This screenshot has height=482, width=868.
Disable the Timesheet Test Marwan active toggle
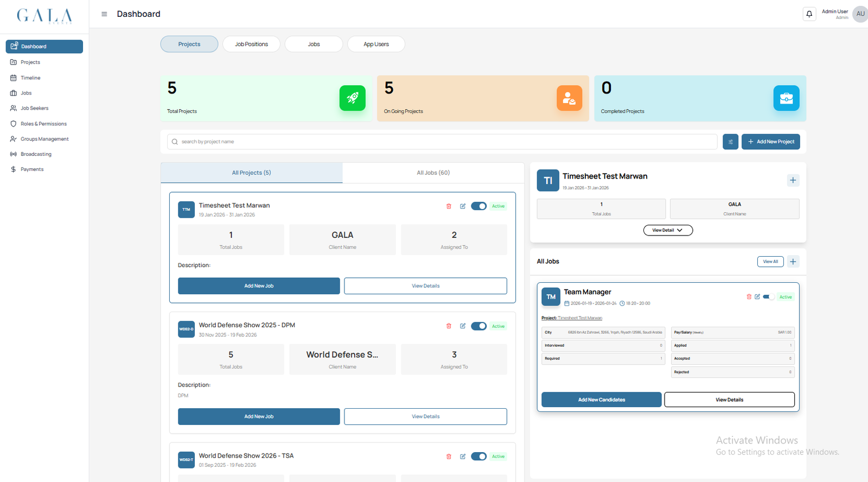[478, 206]
